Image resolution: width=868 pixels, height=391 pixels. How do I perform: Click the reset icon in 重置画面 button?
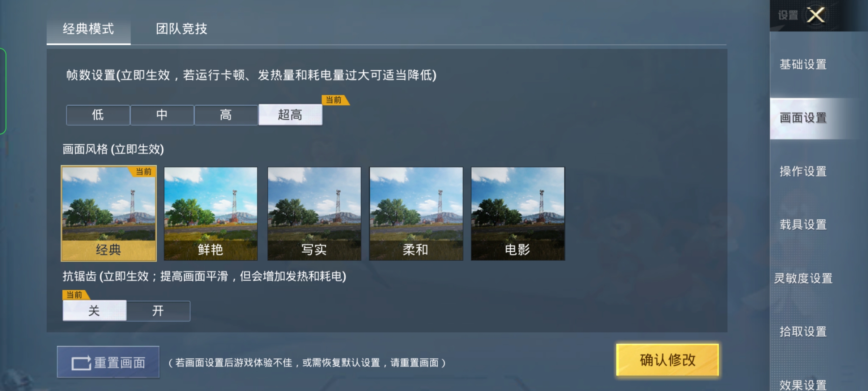(x=81, y=363)
